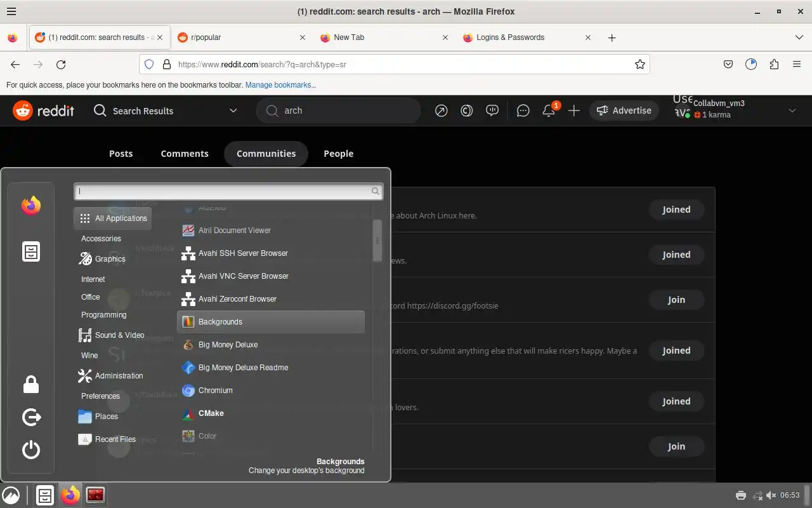Open Firefox hamburger menu
Image resolution: width=812 pixels, height=508 pixels.
tap(797, 64)
